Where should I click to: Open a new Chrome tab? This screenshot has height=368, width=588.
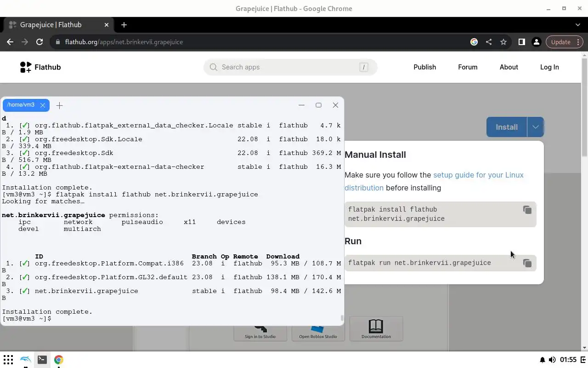click(x=124, y=25)
